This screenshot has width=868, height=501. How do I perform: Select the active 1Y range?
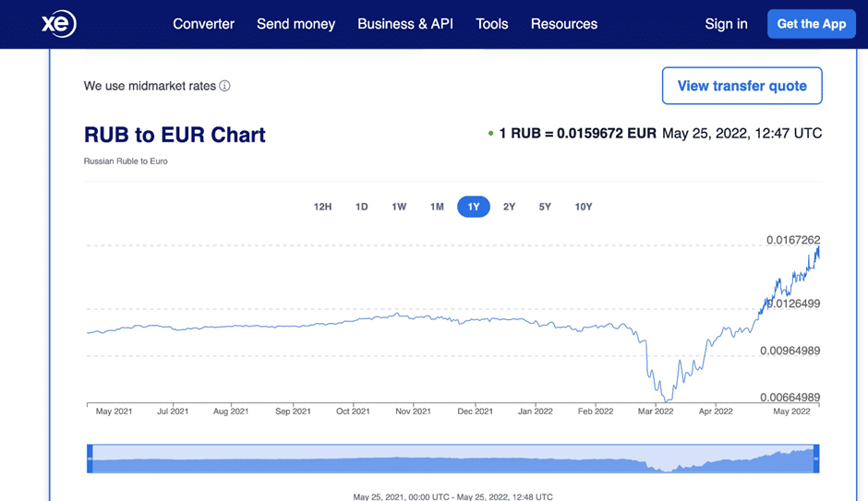[473, 207]
